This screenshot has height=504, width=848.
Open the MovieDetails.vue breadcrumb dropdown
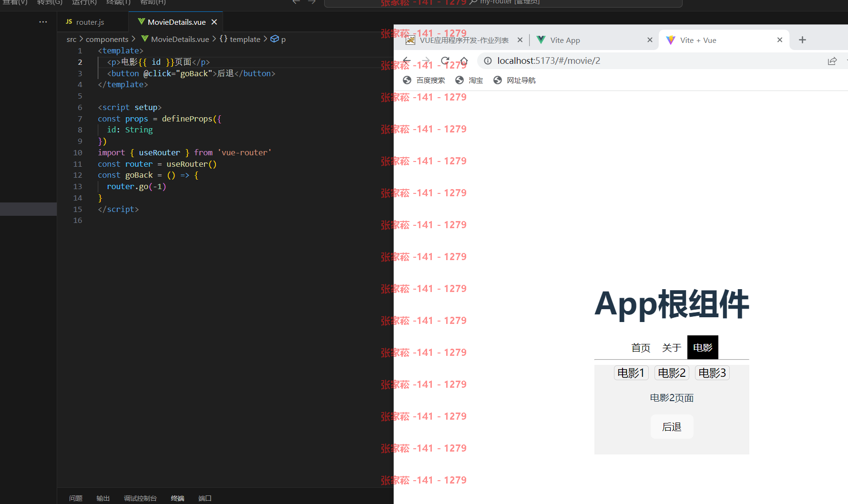click(x=175, y=39)
